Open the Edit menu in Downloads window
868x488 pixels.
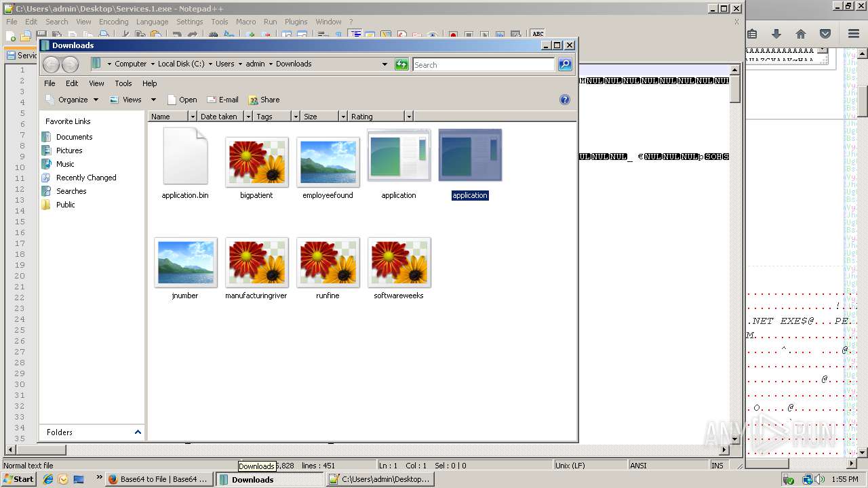click(72, 83)
